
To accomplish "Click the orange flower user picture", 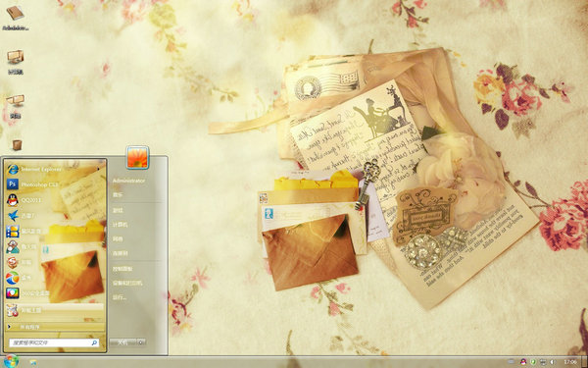I will [x=137, y=157].
